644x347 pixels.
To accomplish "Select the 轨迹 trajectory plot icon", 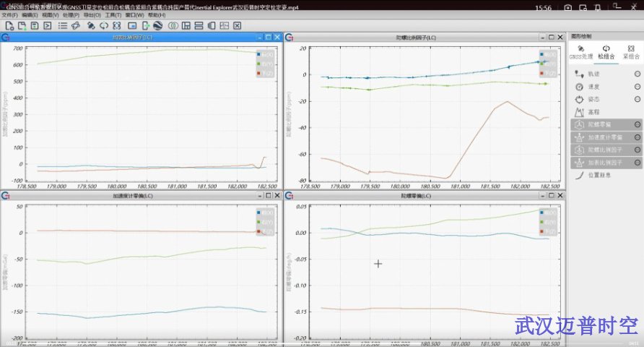I will [579, 74].
